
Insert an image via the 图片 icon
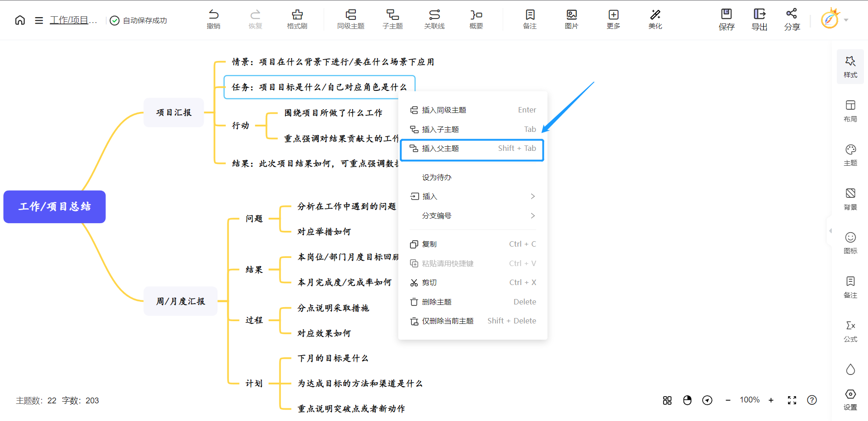(571, 19)
